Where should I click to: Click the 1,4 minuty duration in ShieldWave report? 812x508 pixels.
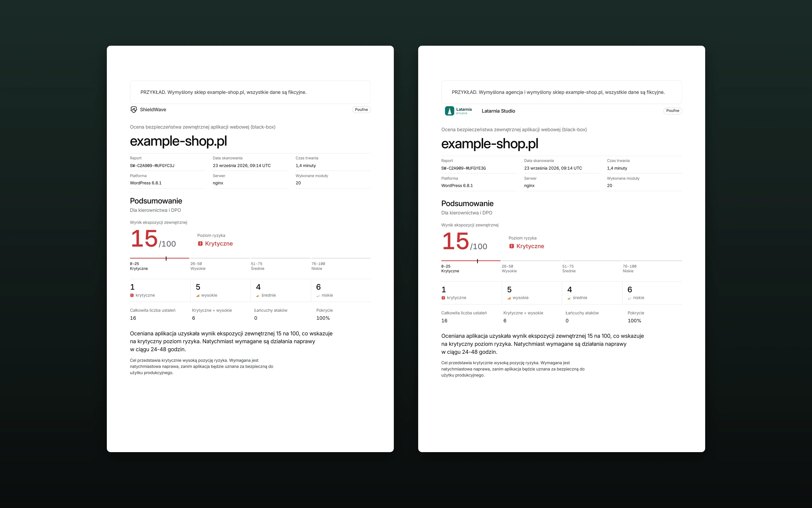click(x=306, y=166)
